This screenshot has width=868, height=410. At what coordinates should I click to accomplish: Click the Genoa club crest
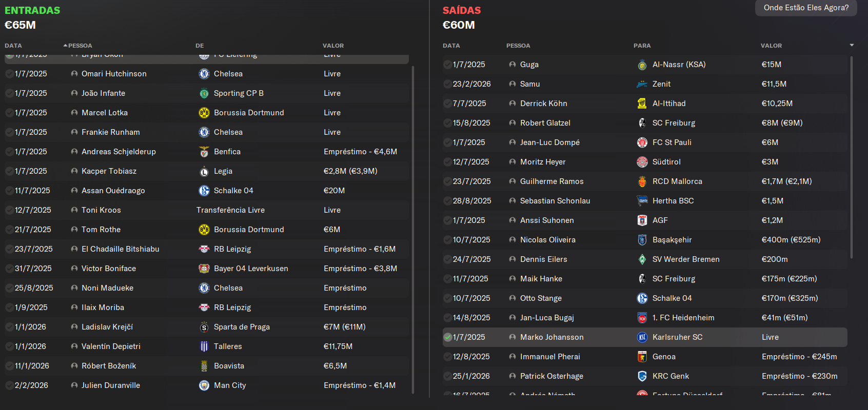642,357
